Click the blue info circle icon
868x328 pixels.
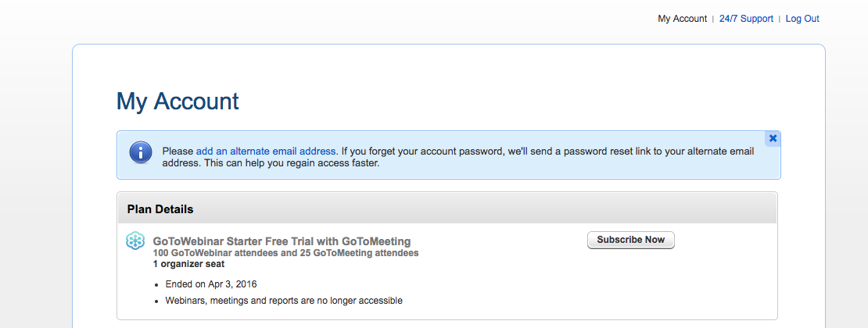click(141, 152)
